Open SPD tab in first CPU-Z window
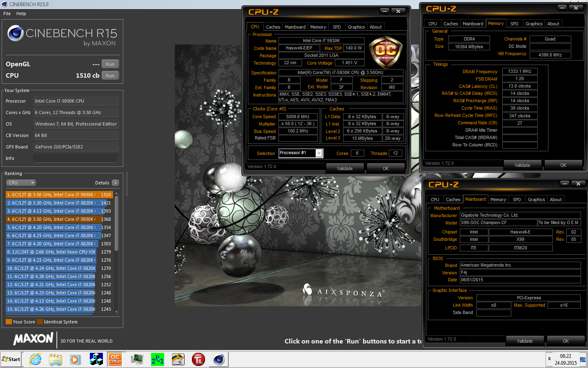The height and width of the screenshot is (368, 588). tap(336, 27)
